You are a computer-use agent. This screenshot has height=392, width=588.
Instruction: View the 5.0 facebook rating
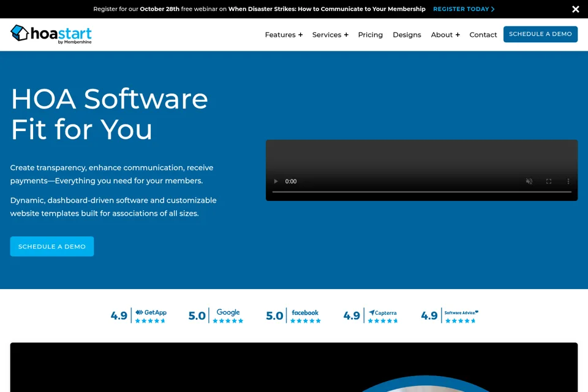tap(293, 315)
